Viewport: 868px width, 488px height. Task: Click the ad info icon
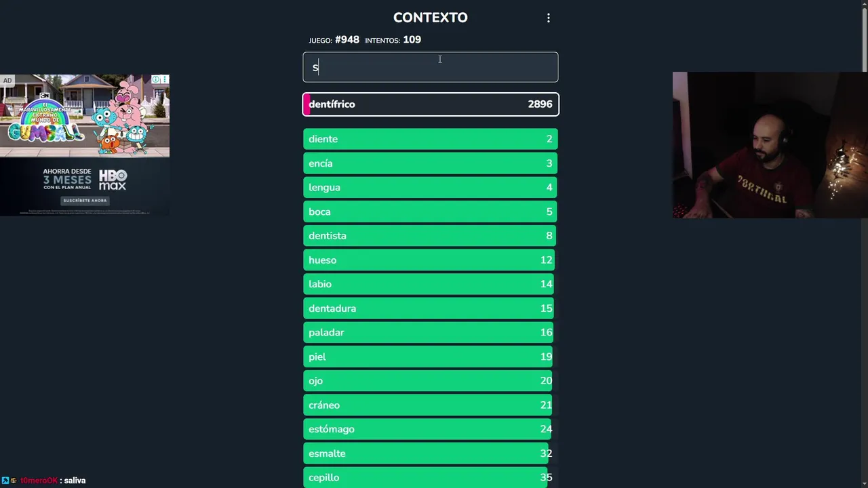click(x=156, y=80)
